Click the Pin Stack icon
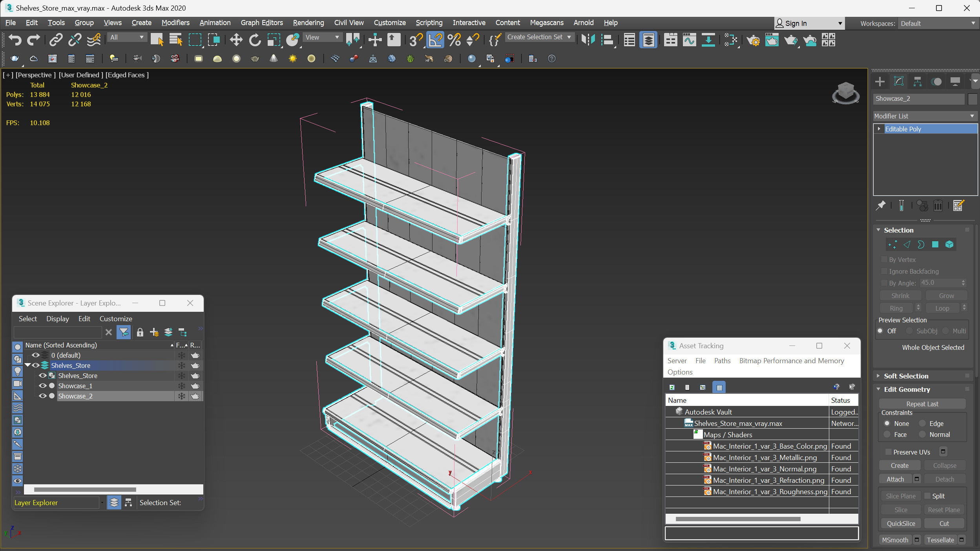The height and width of the screenshot is (551, 980). tap(881, 205)
